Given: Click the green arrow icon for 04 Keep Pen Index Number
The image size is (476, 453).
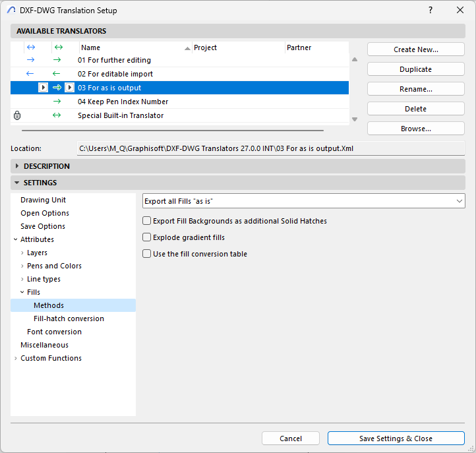Looking at the screenshot, I should pyautogui.click(x=57, y=102).
